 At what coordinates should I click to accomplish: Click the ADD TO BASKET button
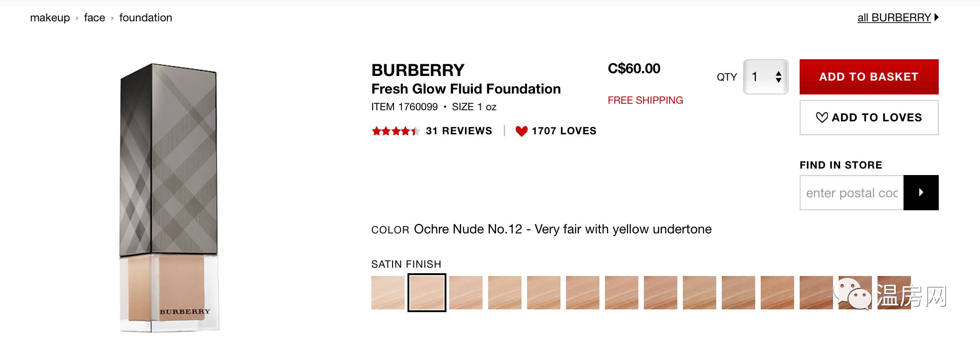(869, 77)
